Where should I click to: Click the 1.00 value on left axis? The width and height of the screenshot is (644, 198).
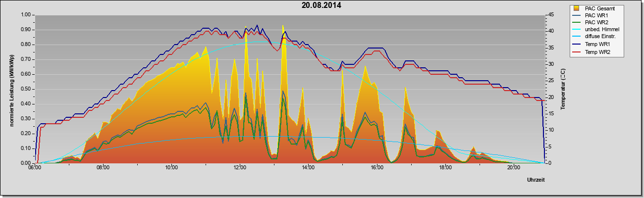pos(26,15)
